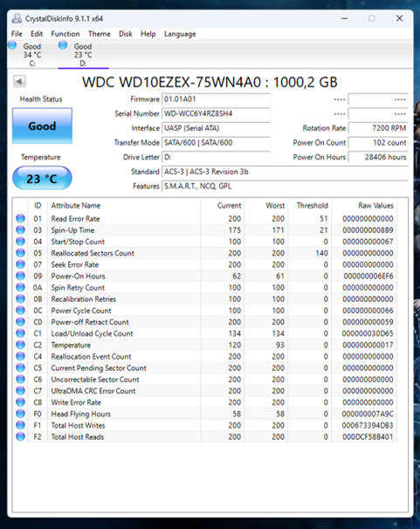This screenshot has height=529, width=420.
Task: Minimize the CrystalDiskInfo window
Action: click(344, 18)
